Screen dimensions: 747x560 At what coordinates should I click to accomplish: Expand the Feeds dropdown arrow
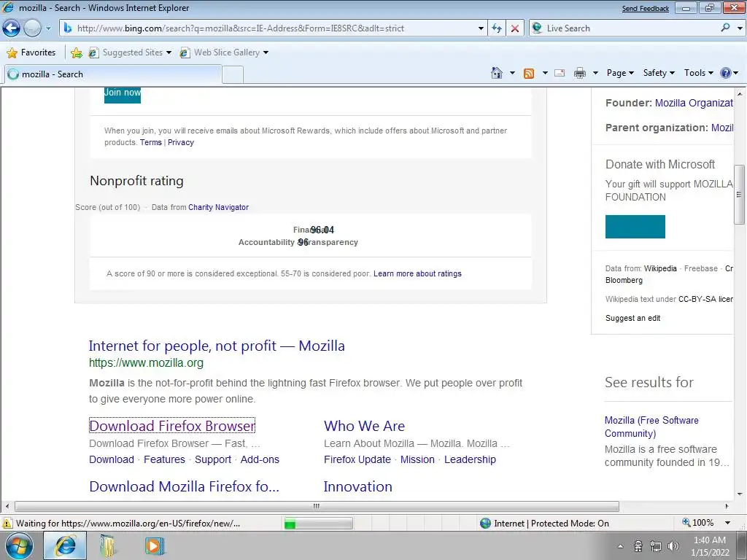click(x=545, y=73)
